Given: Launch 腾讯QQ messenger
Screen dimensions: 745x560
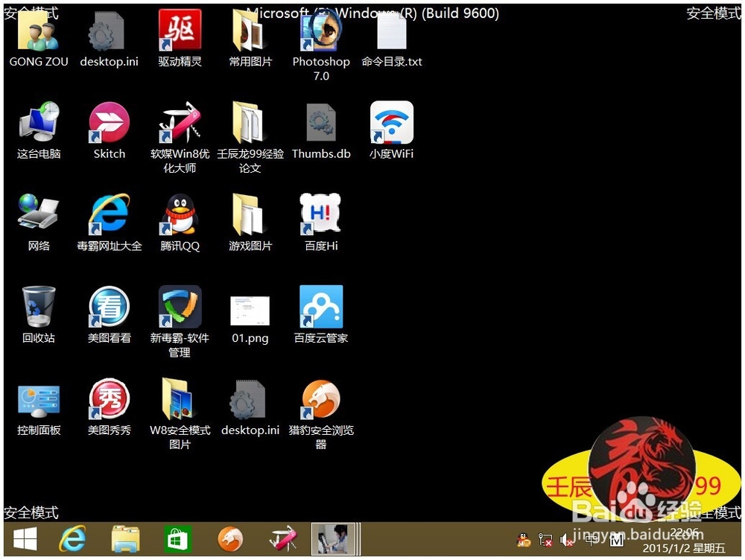Looking at the screenshot, I should (x=179, y=216).
